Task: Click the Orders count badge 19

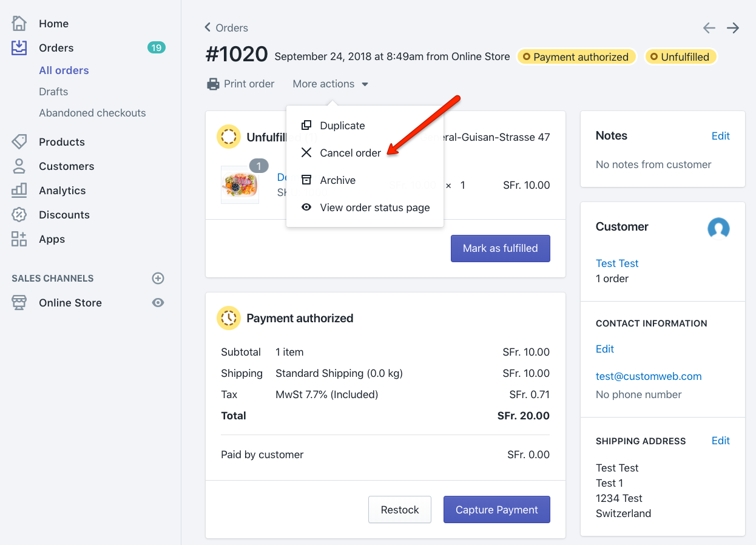Action: pos(157,47)
